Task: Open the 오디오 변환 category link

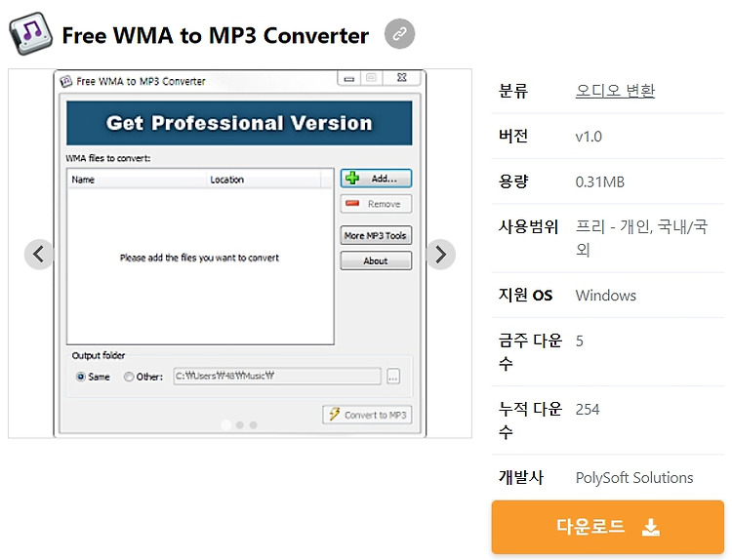Action: pos(615,91)
